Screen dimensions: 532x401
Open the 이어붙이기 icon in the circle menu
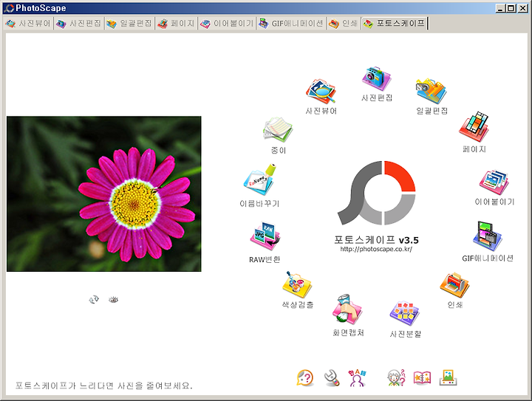[494, 182]
